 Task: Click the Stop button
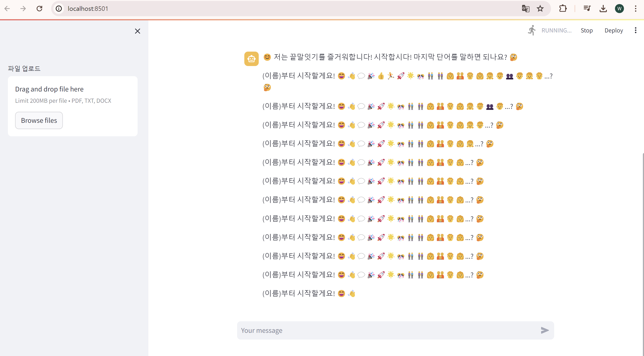click(x=586, y=30)
